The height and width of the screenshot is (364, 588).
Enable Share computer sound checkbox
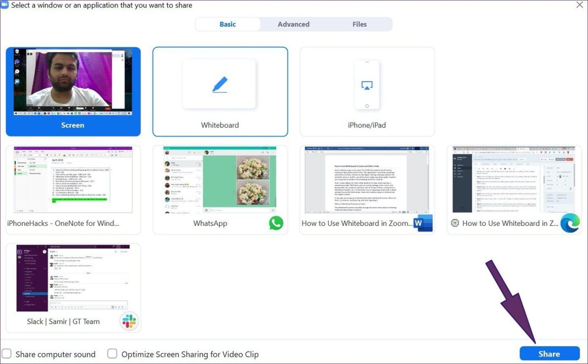pyautogui.click(x=7, y=354)
